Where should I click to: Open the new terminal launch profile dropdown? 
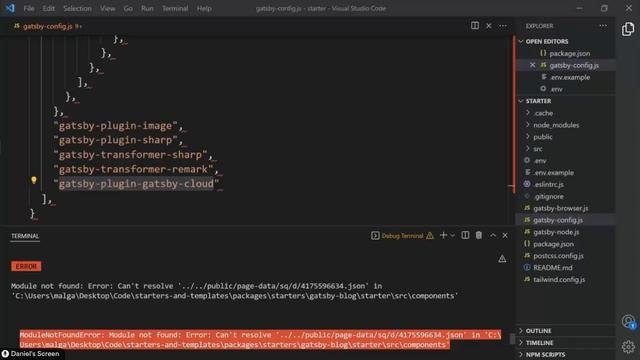pos(452,236)
